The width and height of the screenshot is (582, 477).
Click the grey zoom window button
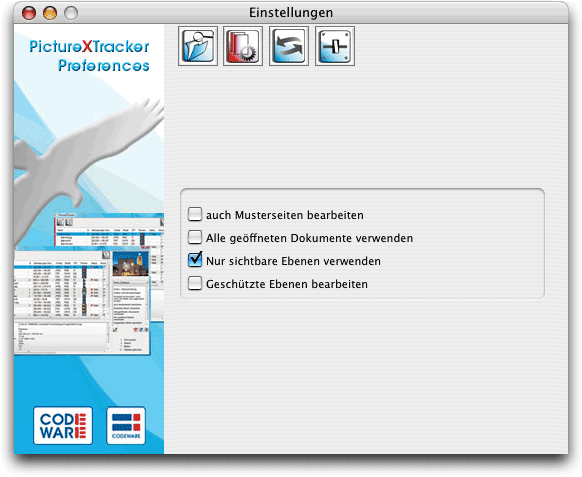tap(71, 13)
